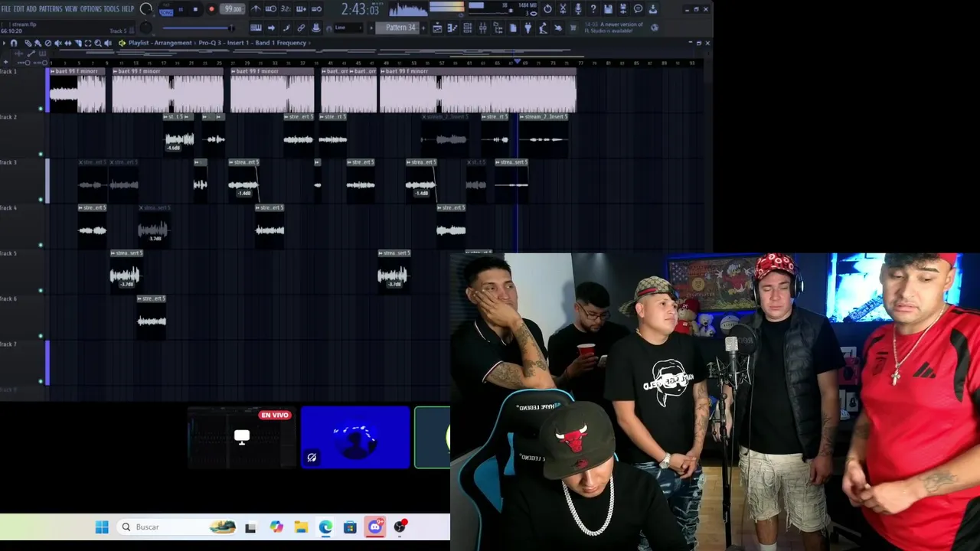The height and width of the screenshot is (551, 980).
Task: Click the stop transport button
Action: point(196,9)
